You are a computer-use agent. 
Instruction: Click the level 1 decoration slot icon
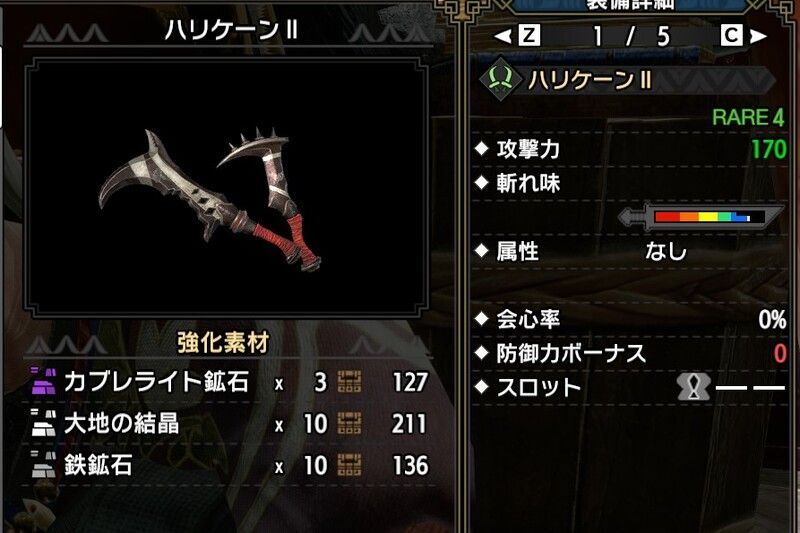pos(694,387)
